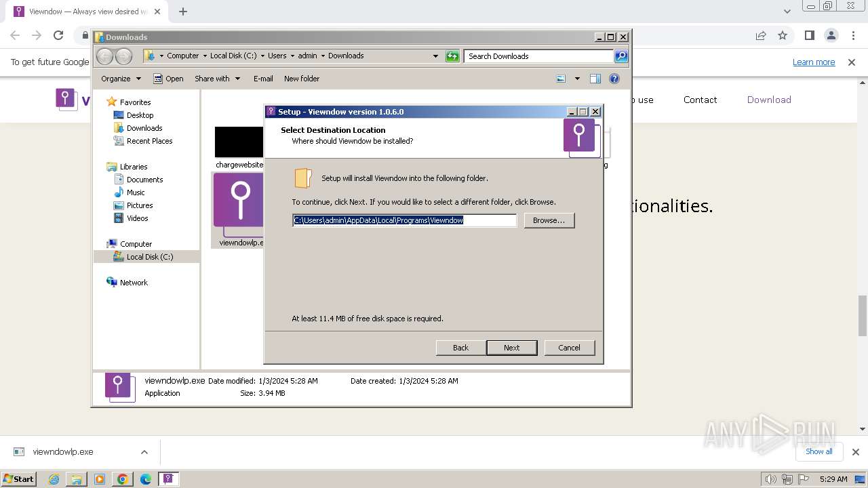Launch Internet Explorer from the taskbar
868x488 pixels.
point(54,479)
